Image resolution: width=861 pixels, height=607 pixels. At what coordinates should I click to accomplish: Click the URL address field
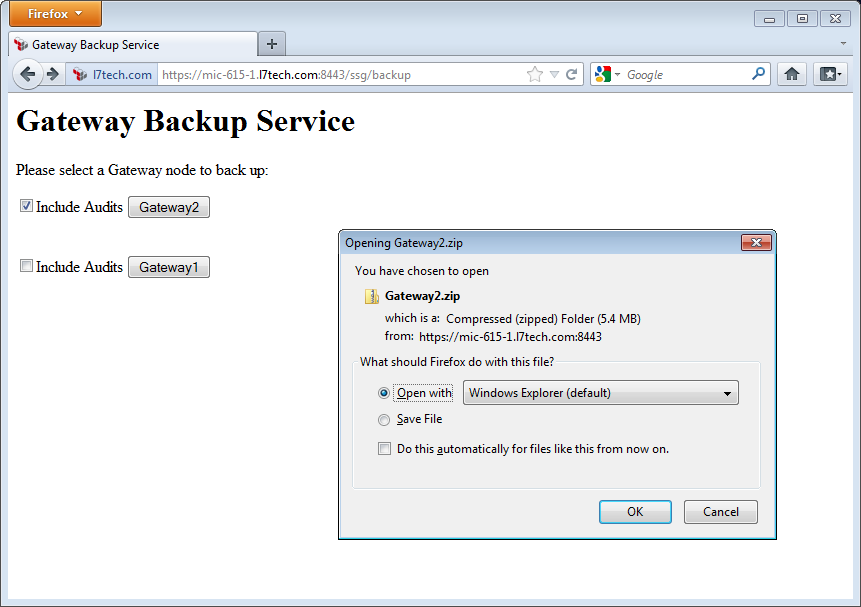click(x=340, y=75)
